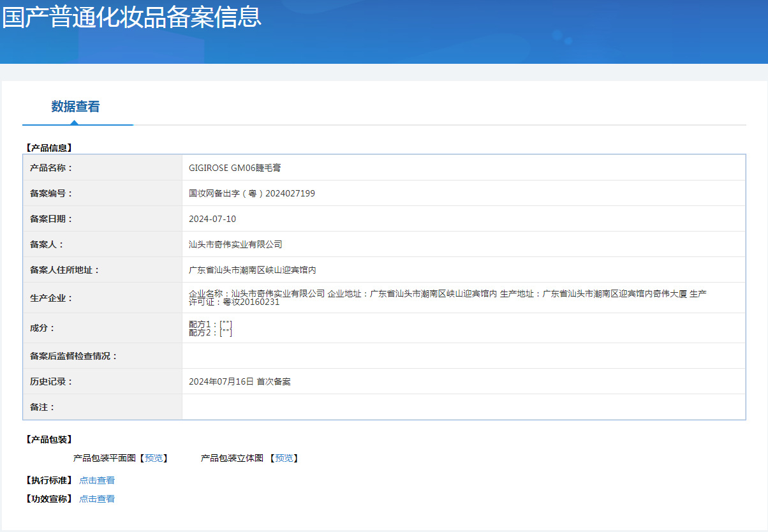Click the 产品包装平面图 label text
Screen dimensions: 768x532
pos(105,458)
